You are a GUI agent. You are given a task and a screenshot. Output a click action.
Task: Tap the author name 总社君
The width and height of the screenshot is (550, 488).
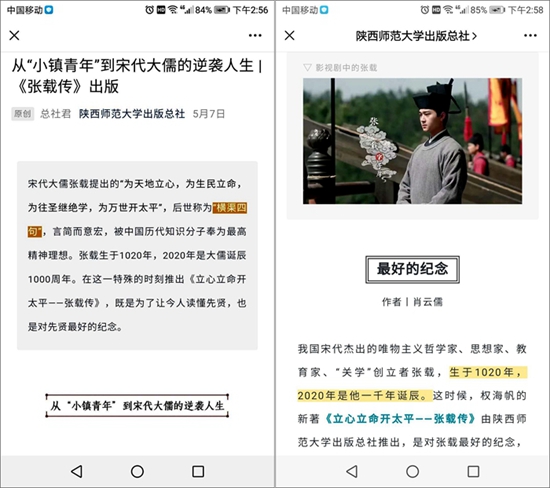[x=55, y=114]
